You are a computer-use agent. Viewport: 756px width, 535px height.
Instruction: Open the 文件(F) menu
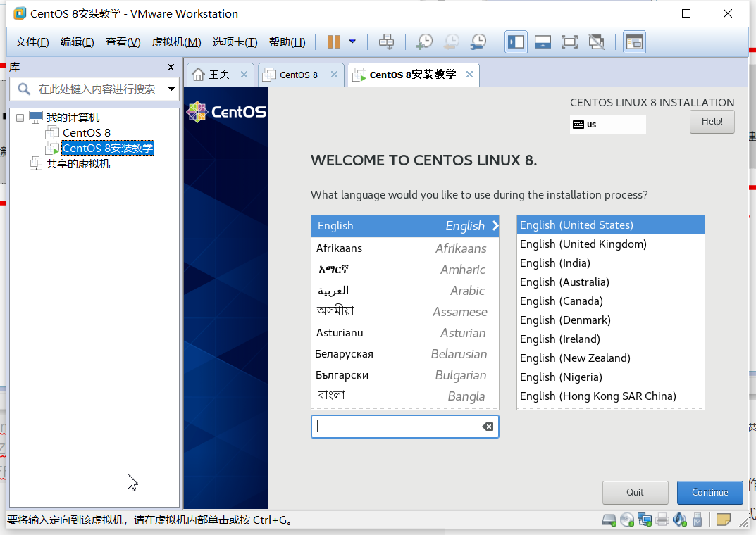click(32, 42)
